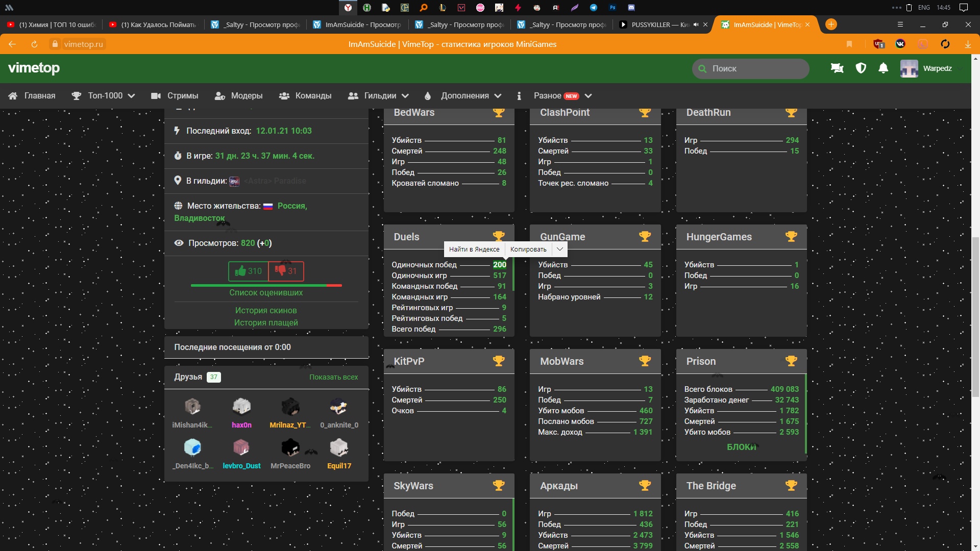The width and height of the screenshot is (980, 551).
Task: Expand the Топ-1000 dropdown
Action: tap(131, 96)
